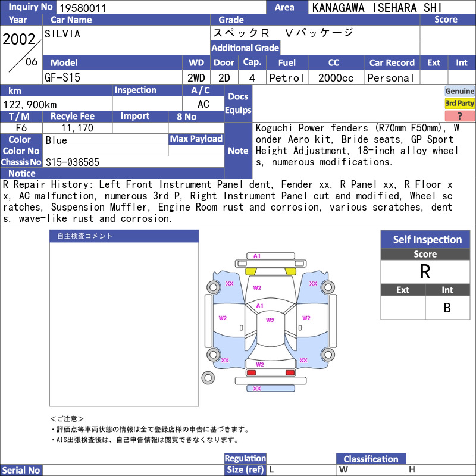Viewport: 476px width, 476px height.
Task: Click the recycle fee 11,170
Action: [x=77, y=128]
